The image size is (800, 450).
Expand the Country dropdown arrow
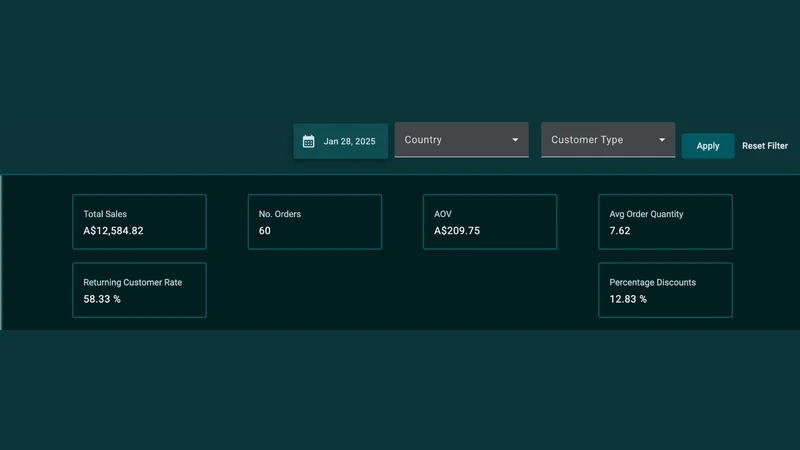[515, 140]
